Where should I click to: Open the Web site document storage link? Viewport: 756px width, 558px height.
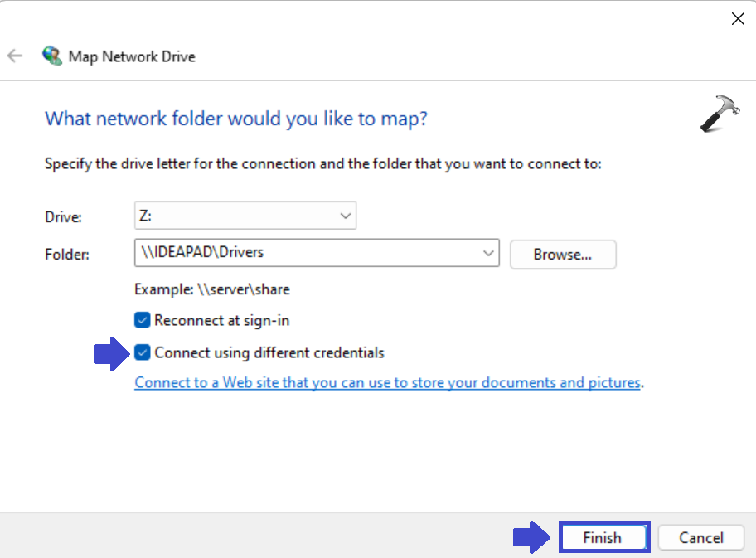(387, 382)
